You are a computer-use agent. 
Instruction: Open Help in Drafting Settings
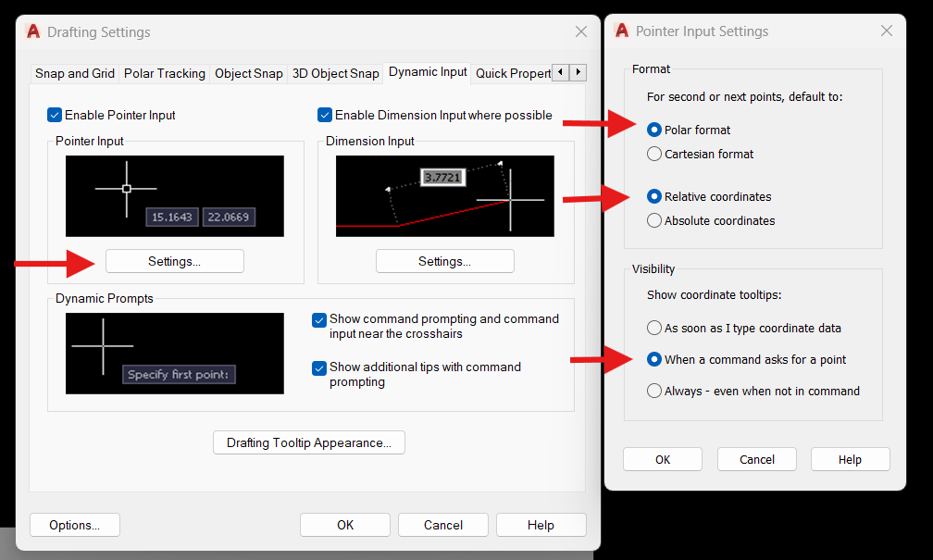[541, 525]
